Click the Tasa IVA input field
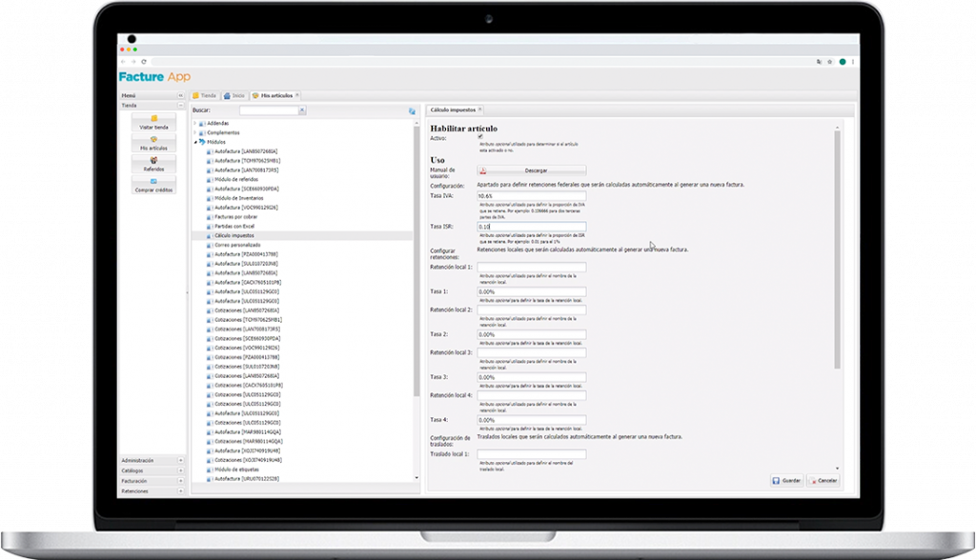The image size is (976, 560). [x=532, y=195]
